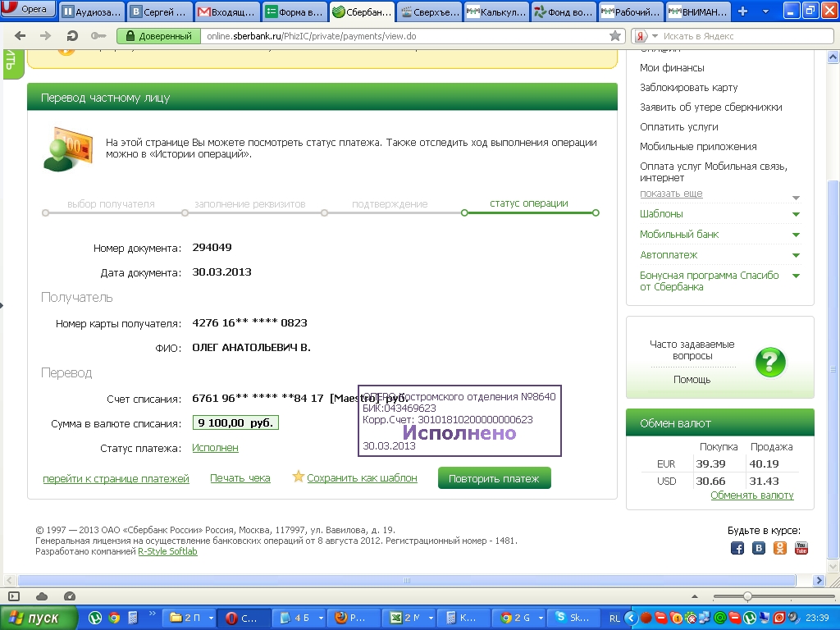Open the Yandex search engine dropdown
This screenshot has height=630, width=840.
[x=654, y=36]
